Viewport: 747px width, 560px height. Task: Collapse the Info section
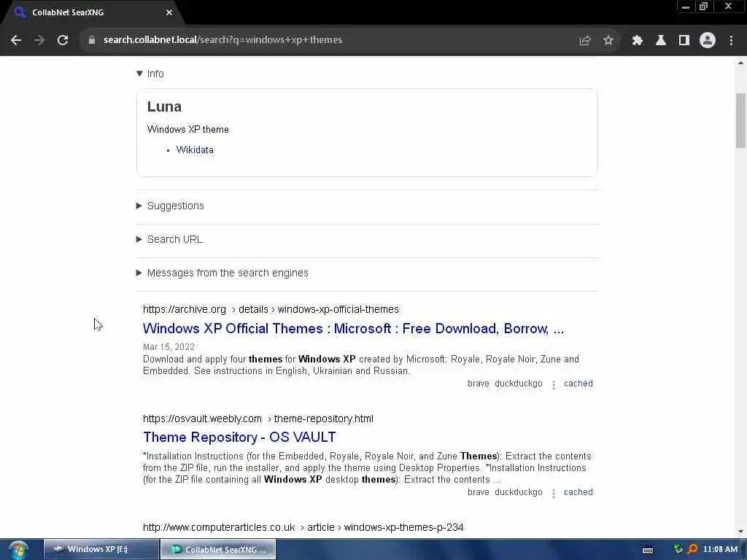(150, 74)
